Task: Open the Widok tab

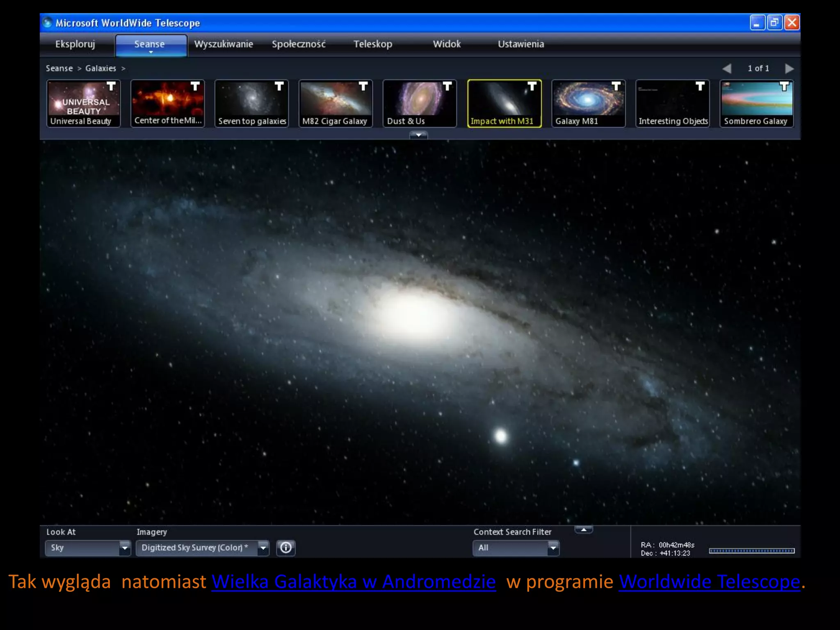Action: [447, 44]
